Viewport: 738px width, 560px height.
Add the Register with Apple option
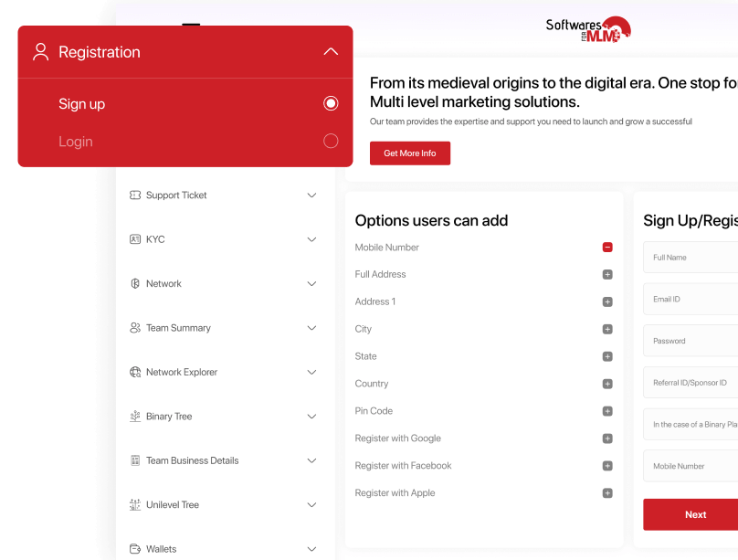coord(607,492)
